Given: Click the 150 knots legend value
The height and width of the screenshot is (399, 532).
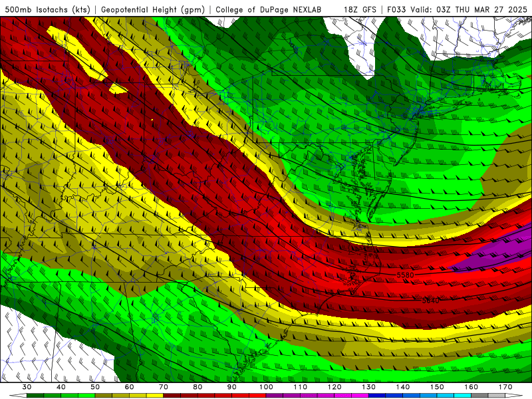Looking at the screenshot, I should click(437, 387).
